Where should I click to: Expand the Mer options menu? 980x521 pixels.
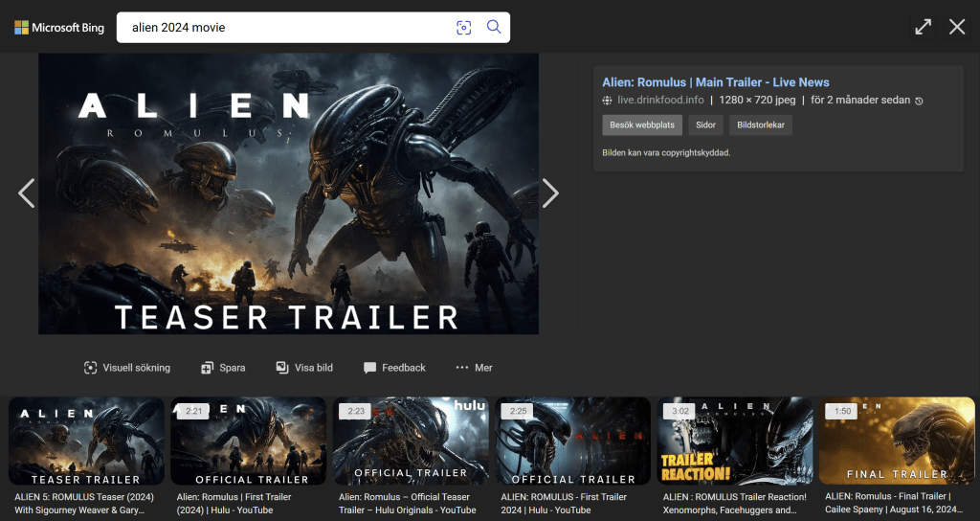474,368
